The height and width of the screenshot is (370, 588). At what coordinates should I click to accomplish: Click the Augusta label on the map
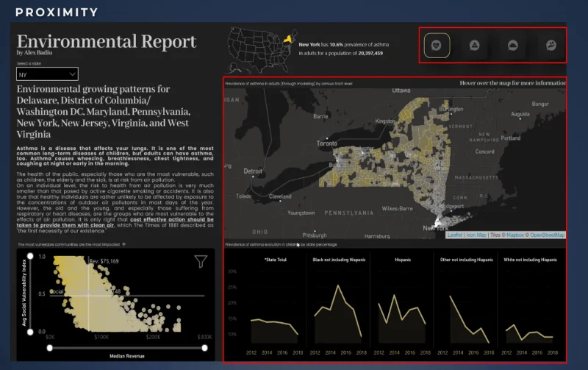(520, 114)
